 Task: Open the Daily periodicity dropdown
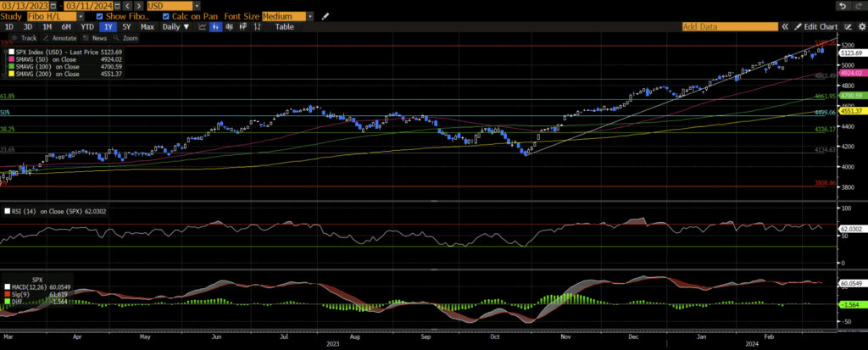(177, 27)
